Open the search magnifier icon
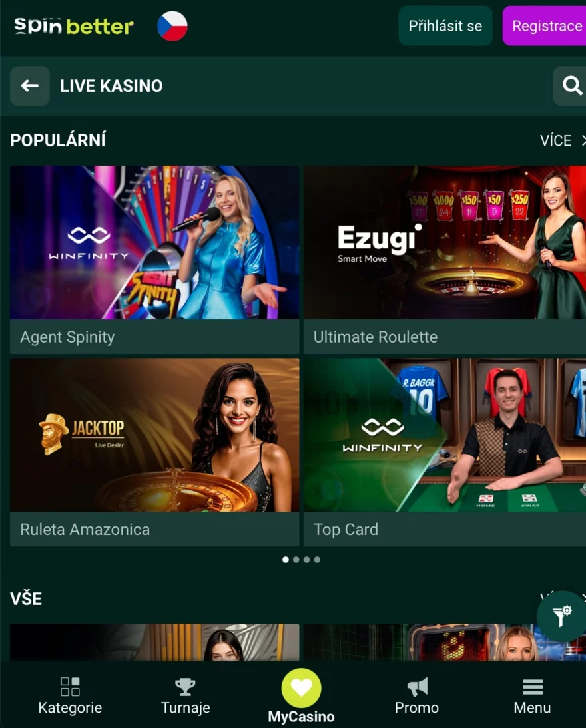The height and width of the screenshot is (728, 586). [x=571, y=86]
